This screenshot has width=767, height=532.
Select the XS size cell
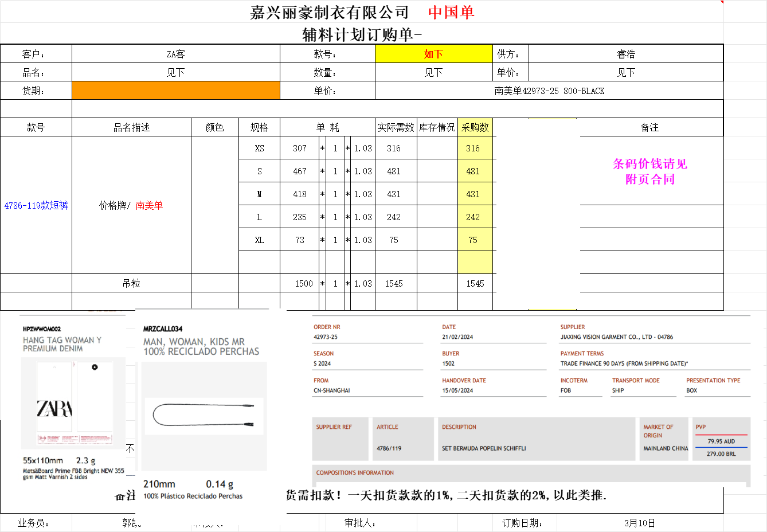pyautogui.click(x=259, y=148)
